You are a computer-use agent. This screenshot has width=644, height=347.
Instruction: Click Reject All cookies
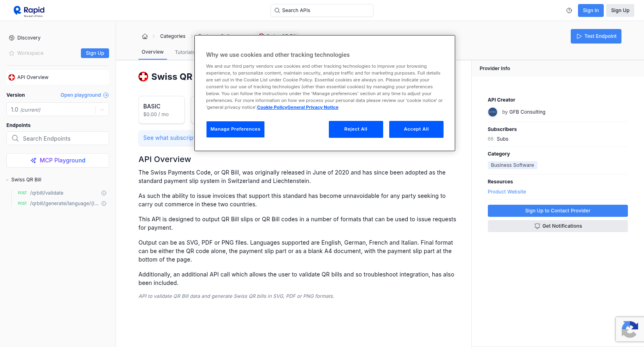pos(356,129)
